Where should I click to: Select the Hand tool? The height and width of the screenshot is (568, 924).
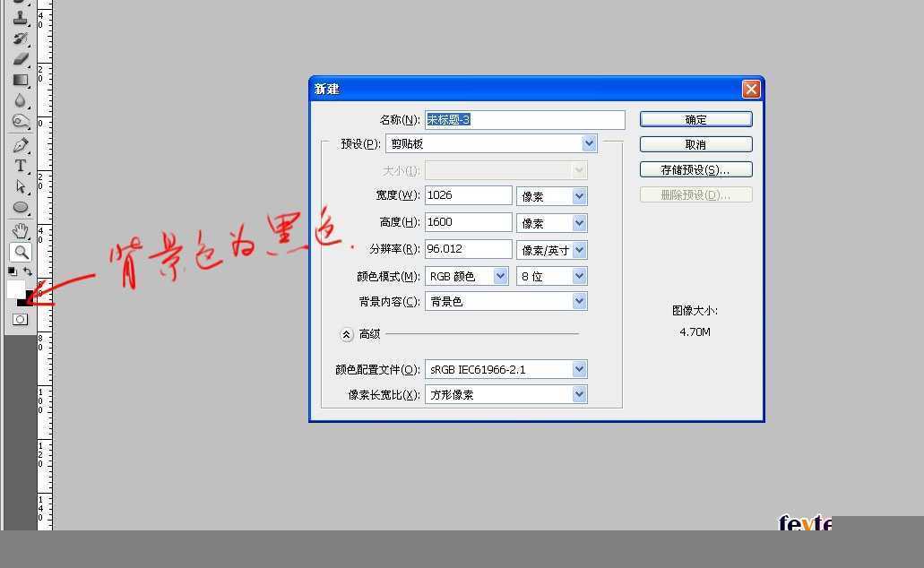pos(20,230)
